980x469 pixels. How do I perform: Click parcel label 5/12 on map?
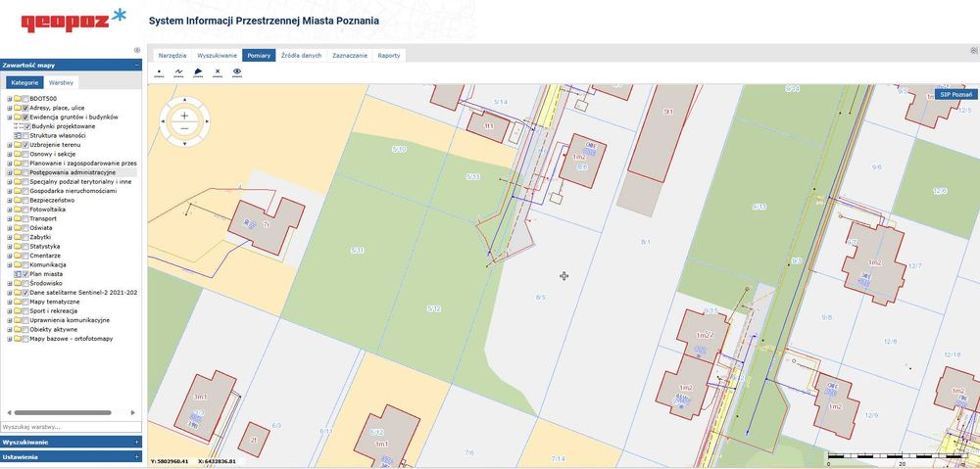point(434,308)
